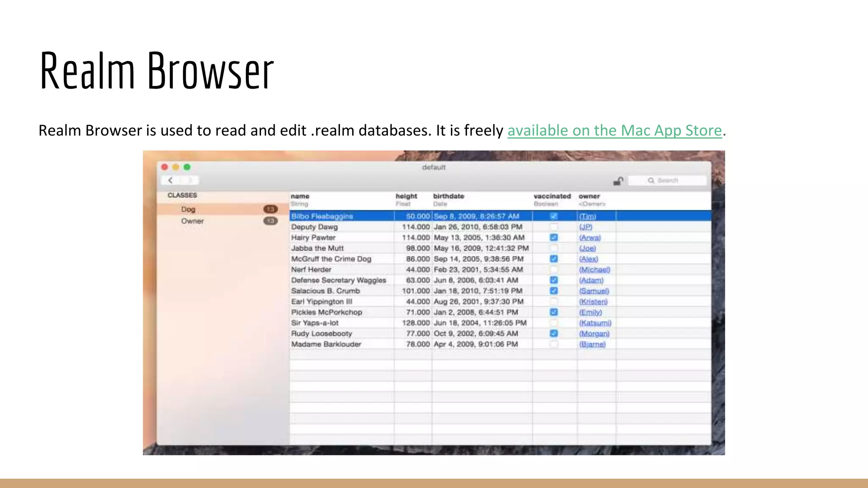The image size is (868, 488).
Task: Click the yellow minimize window button
Action: (175, 167)
